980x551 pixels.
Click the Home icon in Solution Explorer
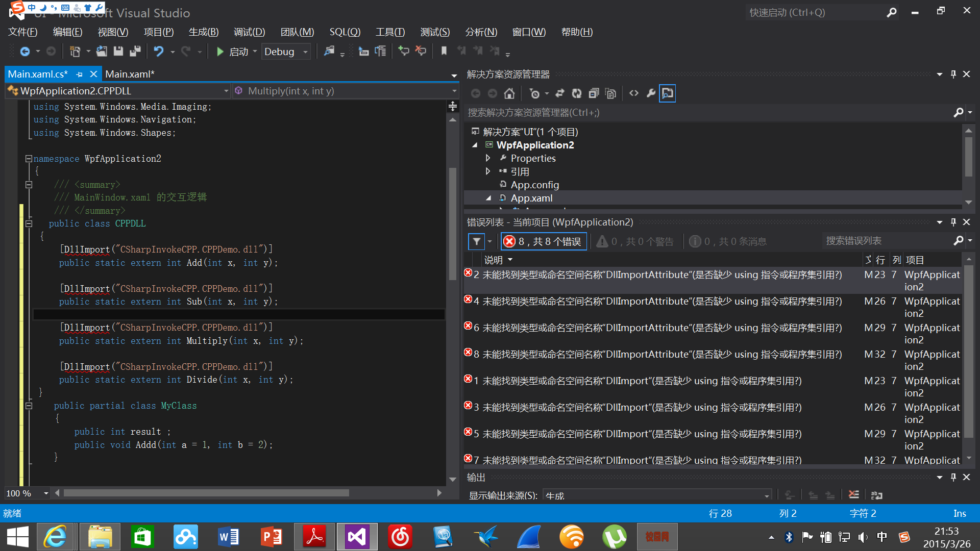509,93
